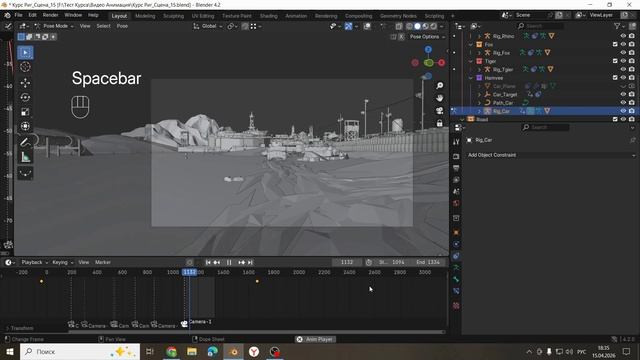Toggle visibility eye of Rig_Fox

click(x=623, y=53)
